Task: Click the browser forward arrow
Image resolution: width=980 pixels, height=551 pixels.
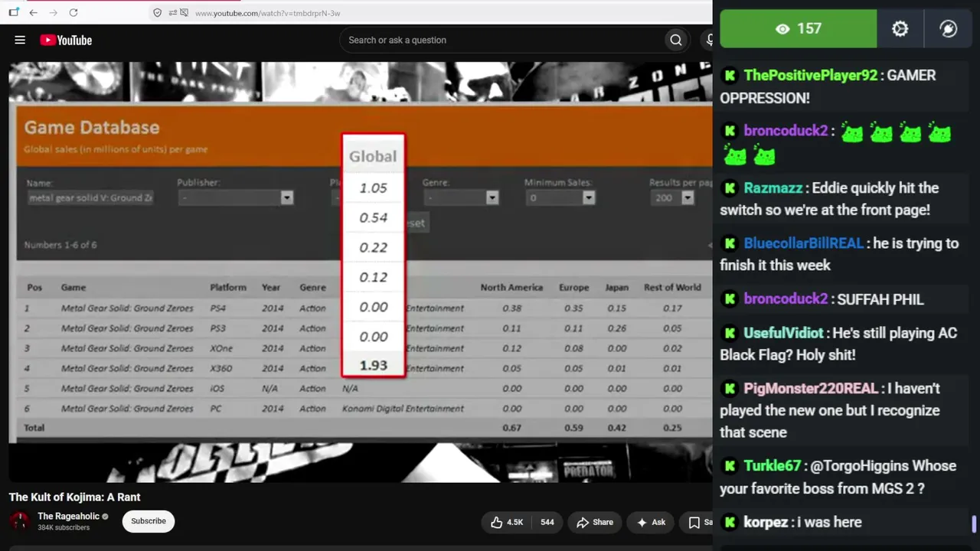Action: click(x=53, y=13)
